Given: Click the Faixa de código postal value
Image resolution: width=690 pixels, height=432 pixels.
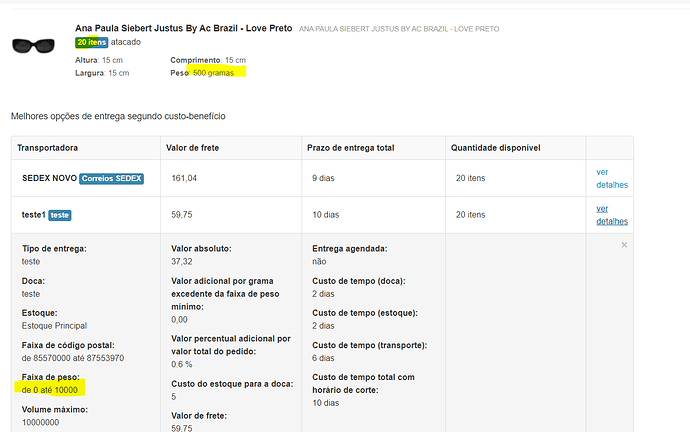Looking at the screenshot, I should coord(73,358).
